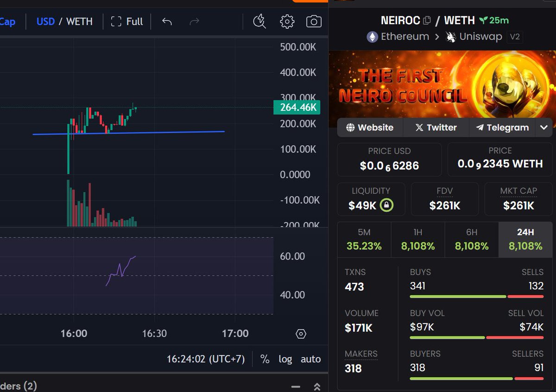Image resolution: width=556 pixels, height=392 pixels.
Task: Click the V2 version badge
Action: (515, 37)
